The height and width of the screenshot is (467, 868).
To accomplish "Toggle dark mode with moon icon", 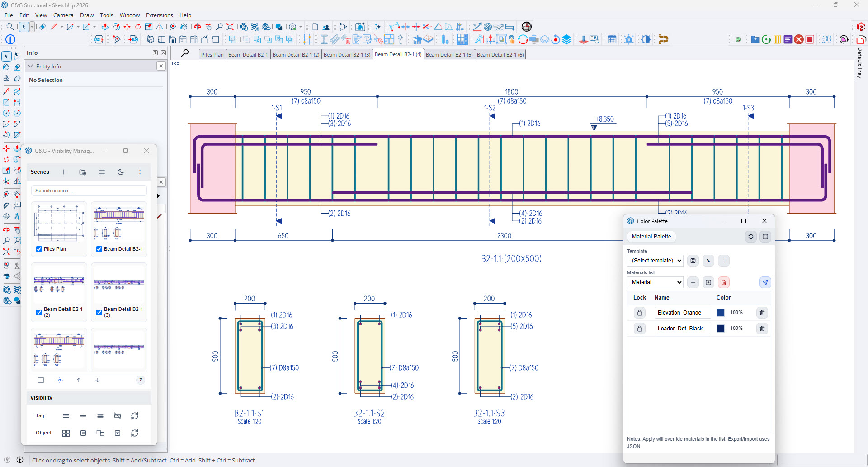I will click(x=121, y=172).
